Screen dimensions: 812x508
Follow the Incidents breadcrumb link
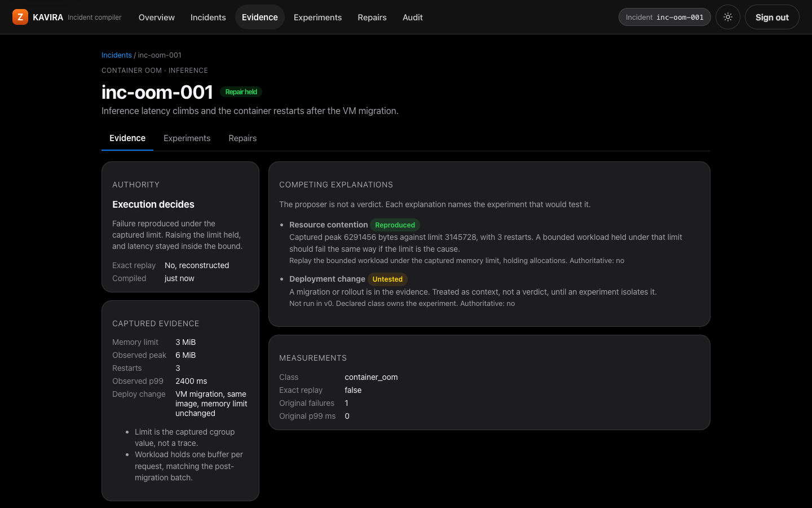click(117, 55)
